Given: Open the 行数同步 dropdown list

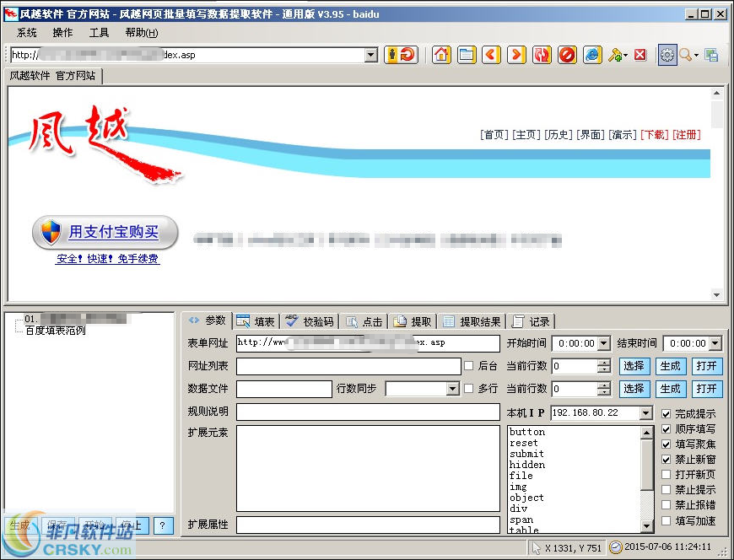Looking at the screenshot, I should pyautogui.click(x=451, y=389).
